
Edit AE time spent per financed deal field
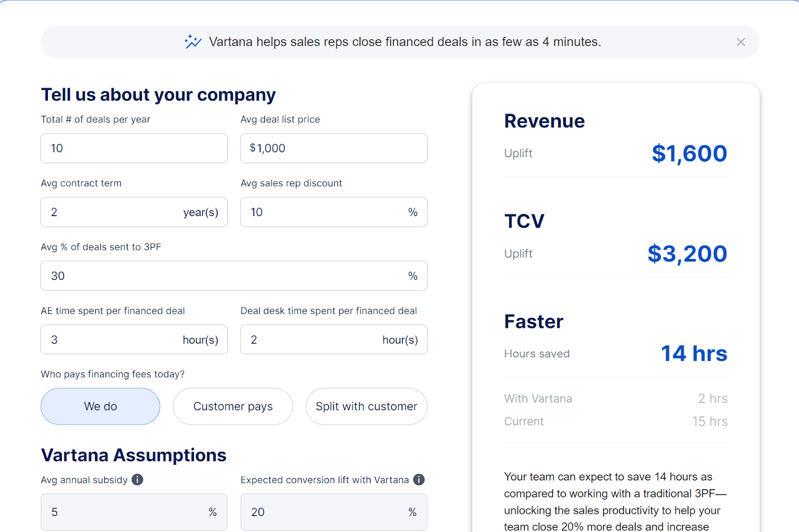tap(134, 339)
